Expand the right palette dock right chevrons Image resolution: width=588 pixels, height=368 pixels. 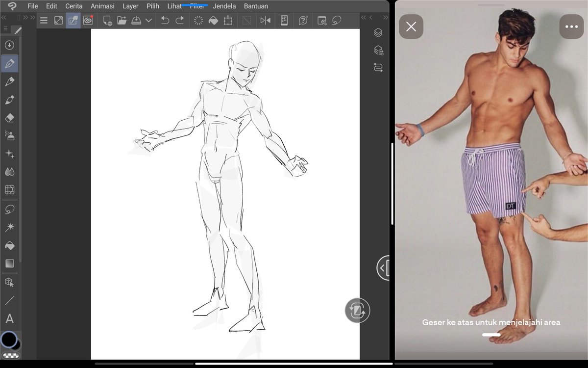tap(386, 18)
